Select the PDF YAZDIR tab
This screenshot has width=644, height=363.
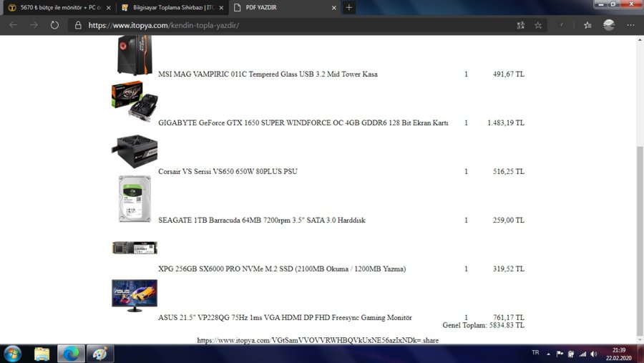284,7
